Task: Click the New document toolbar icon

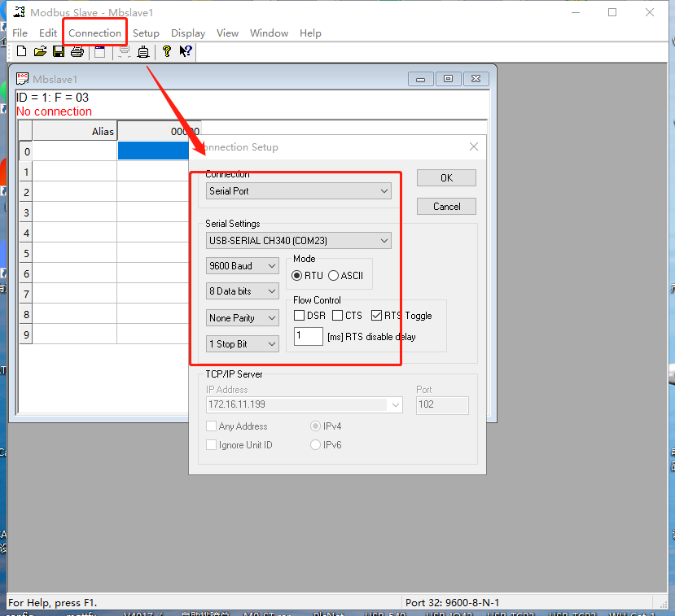Action: tap(22, 52)
